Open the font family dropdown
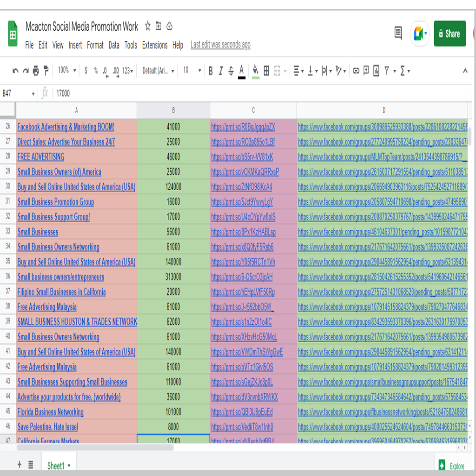 click(158, 71)
